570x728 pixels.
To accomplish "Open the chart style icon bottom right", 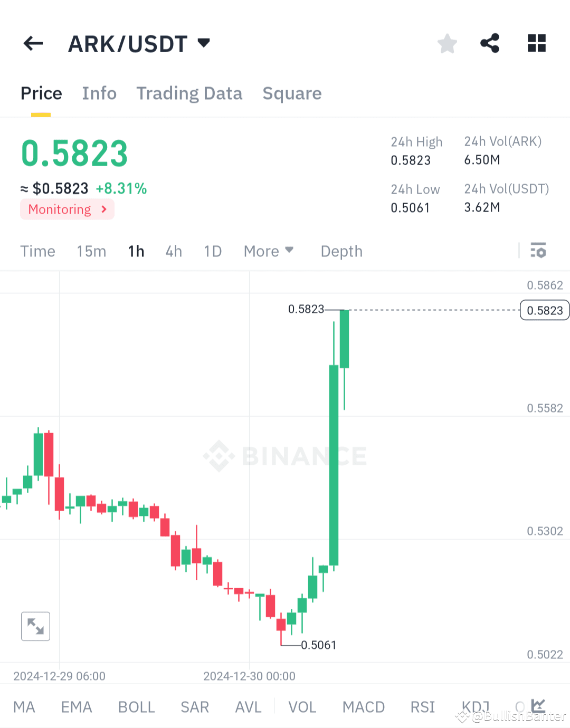I will pos(538,705).
